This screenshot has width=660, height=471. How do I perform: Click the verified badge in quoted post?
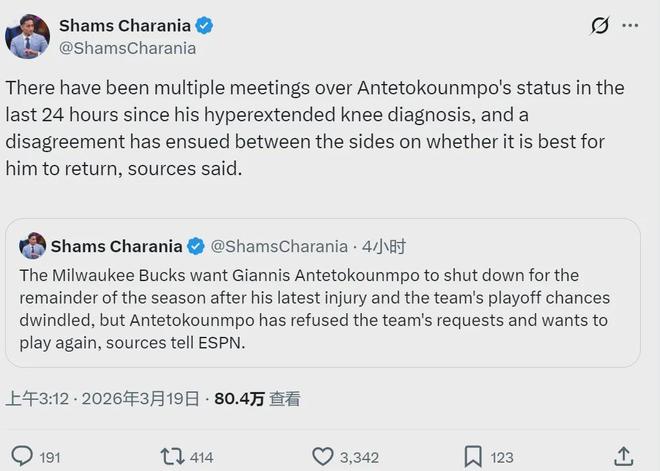pyautogui.click(x=196, y=246)
